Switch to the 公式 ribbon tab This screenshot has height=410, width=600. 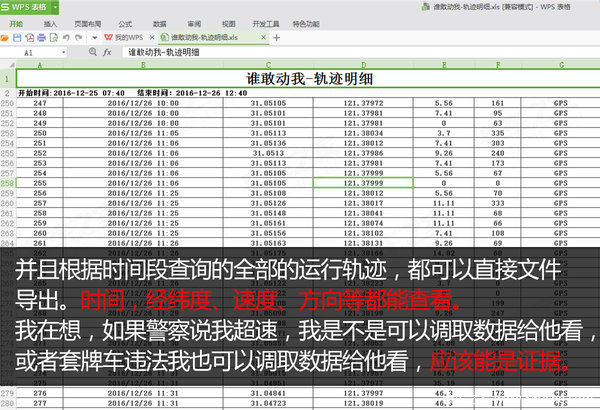(x=125, y=21)
